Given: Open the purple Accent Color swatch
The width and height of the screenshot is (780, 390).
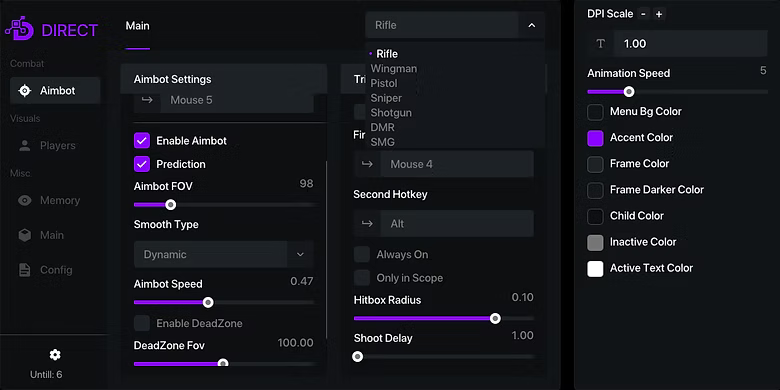Looking at the screenshot, I should pos(595,138).
